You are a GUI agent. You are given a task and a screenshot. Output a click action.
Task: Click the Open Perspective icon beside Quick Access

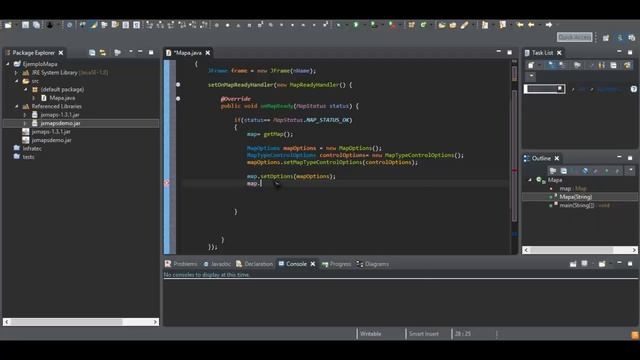[606, 38]
